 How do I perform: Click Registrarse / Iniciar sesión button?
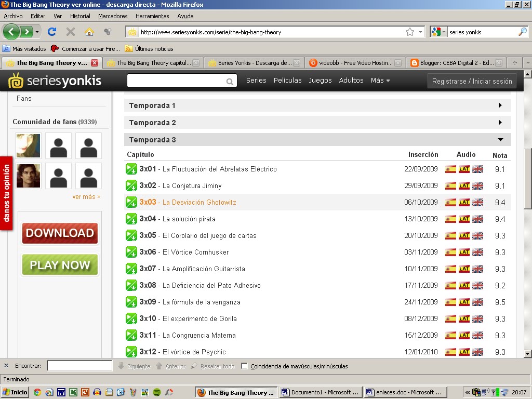(472, 82)
